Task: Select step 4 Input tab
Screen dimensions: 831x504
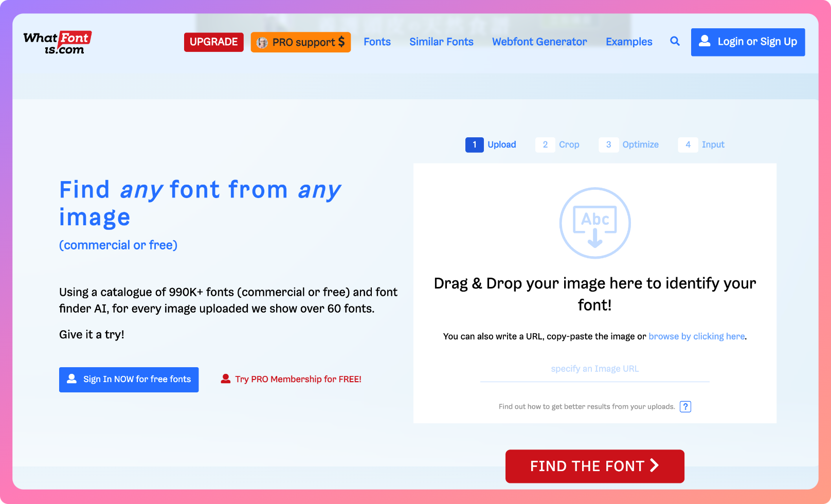Action: pos(701,145)
